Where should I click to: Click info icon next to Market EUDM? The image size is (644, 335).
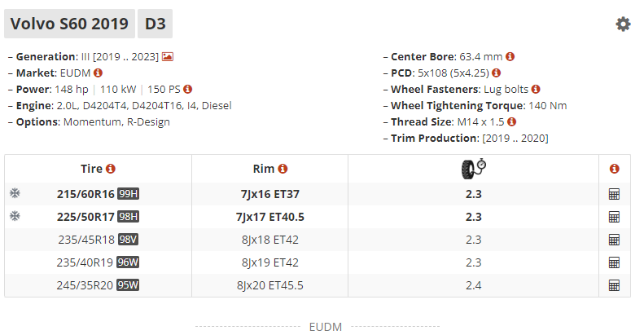pos(98,73)
